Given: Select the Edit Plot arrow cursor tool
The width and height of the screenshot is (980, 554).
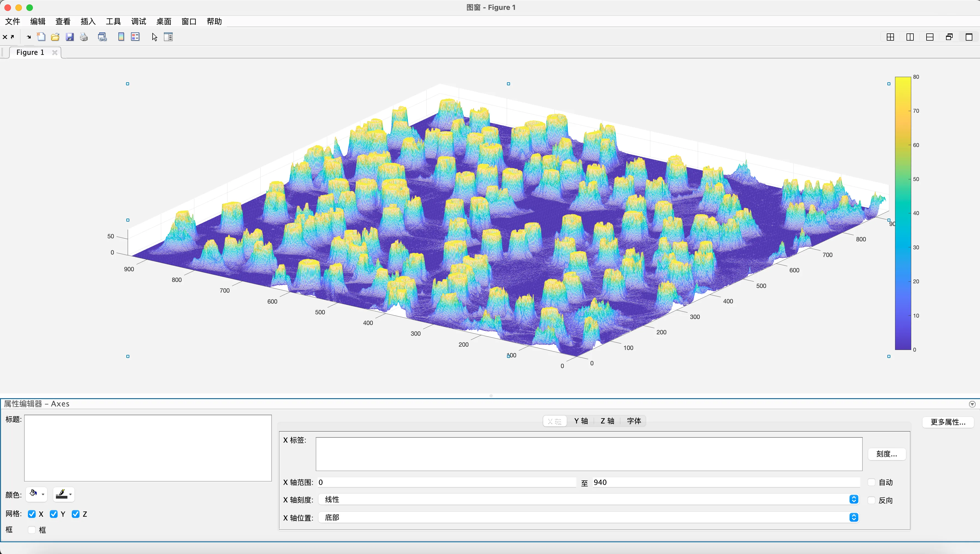Looking at the screenshot, I should 155,37.
